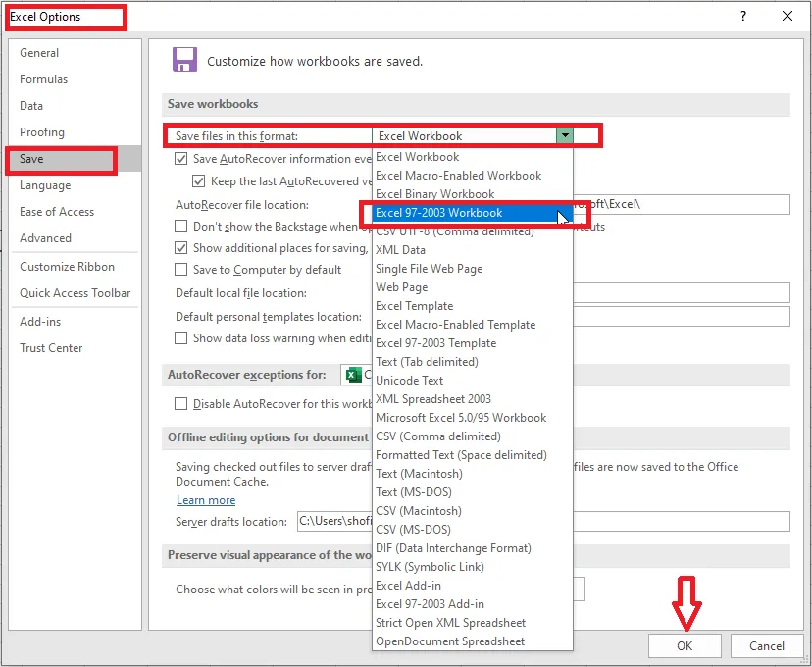Enable Don't show the Backstage checkbox
Image resolution: width=812 pixels, height=667 pixels.
point(180,227)
